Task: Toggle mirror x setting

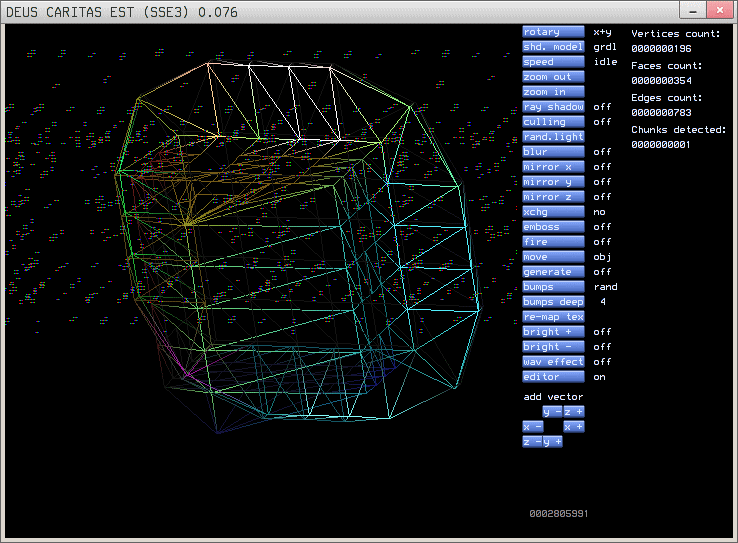Action: [553, 167]
